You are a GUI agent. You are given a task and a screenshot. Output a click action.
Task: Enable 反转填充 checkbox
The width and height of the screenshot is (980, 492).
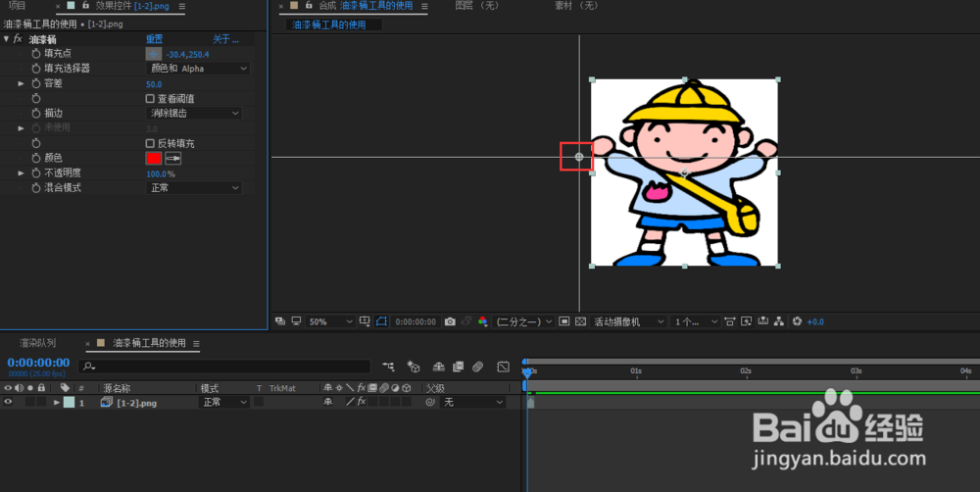point(150,143)
